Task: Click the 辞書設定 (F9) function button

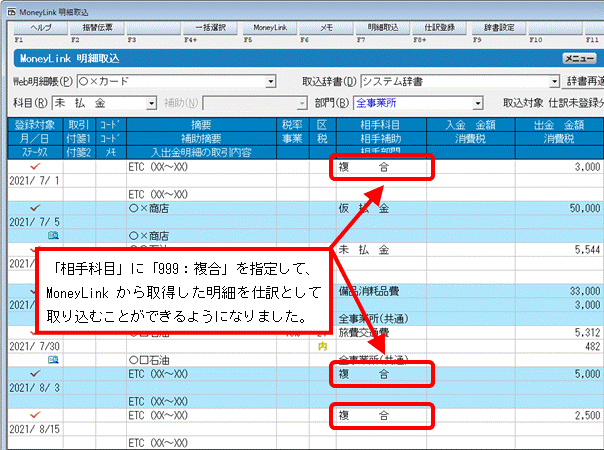Action: coord(499,28)
